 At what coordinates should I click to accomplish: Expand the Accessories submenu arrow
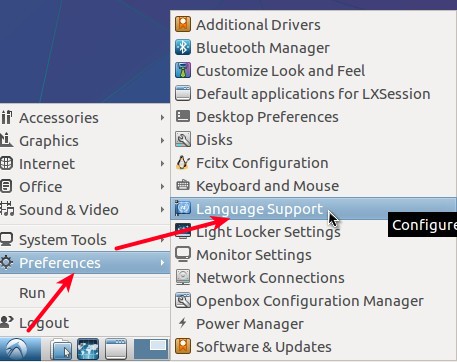point(162,118)
